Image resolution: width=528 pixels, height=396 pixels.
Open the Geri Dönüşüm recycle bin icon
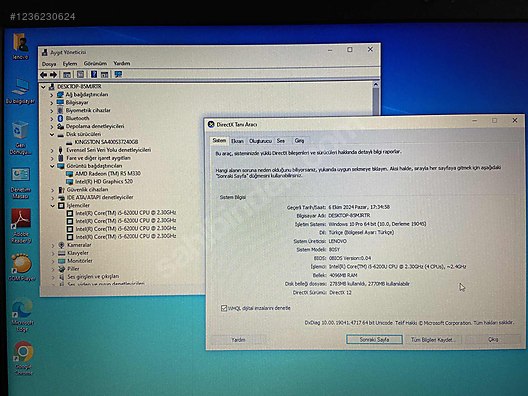tap(20, 137)
